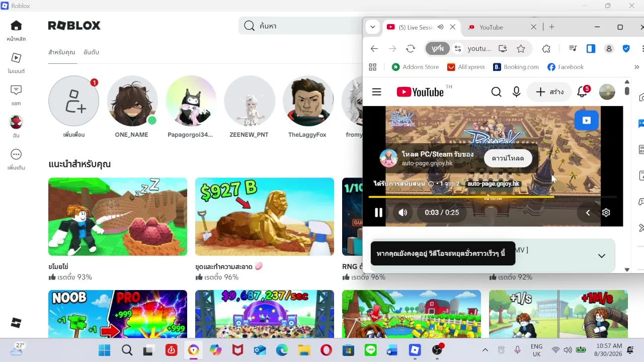Open the ขโมยไข่ game thumbnail
The width and height of the screenshot is (644, 362).
coord(118,217)
